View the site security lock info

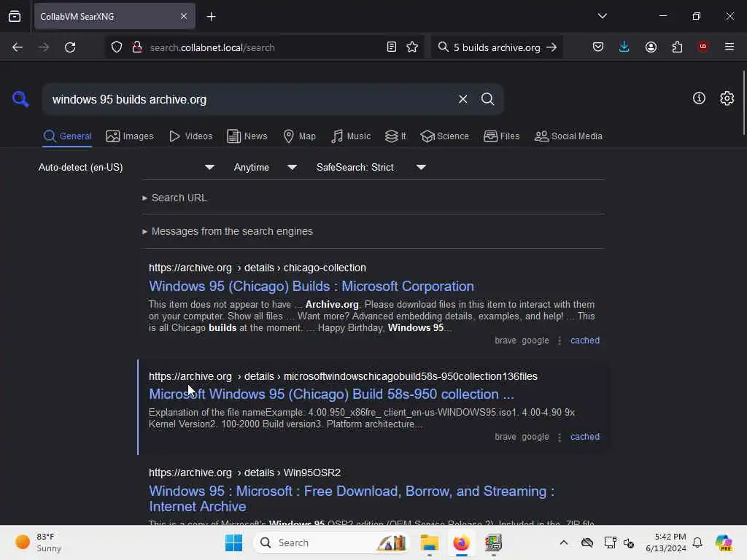pos(137,47)
